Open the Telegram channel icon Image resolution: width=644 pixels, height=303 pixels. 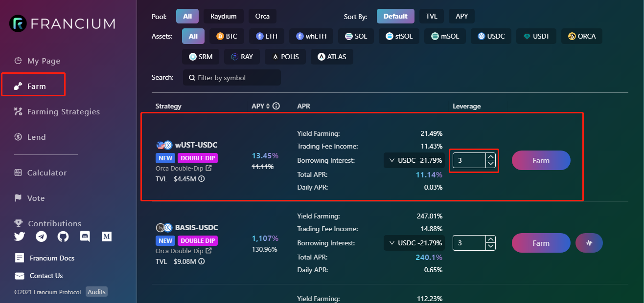42,237
